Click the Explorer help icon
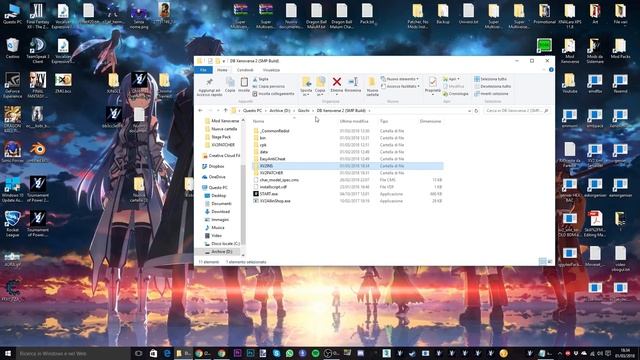This screenshot has width=640, height=360. (551, 70)
